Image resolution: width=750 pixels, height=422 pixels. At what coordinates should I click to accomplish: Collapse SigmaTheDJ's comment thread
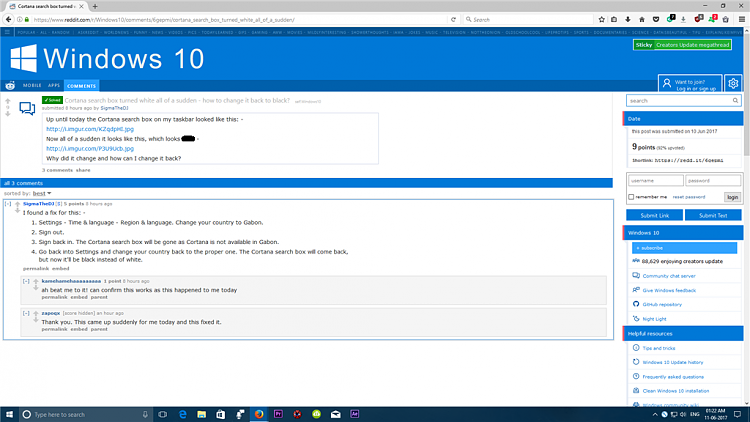point(8,204)
